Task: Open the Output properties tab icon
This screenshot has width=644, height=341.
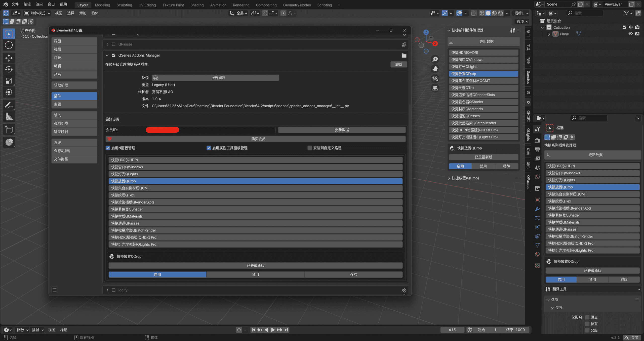Action: [x=537, y=150]
